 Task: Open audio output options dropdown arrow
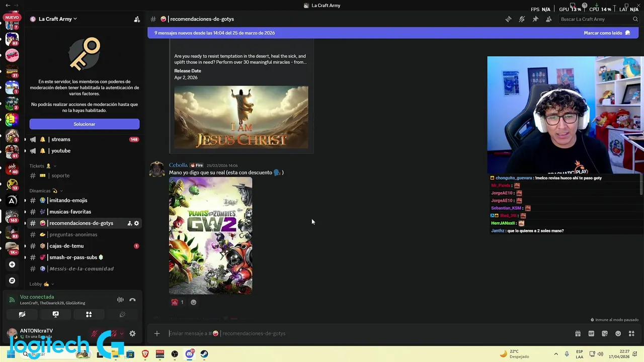pos(121,333)
